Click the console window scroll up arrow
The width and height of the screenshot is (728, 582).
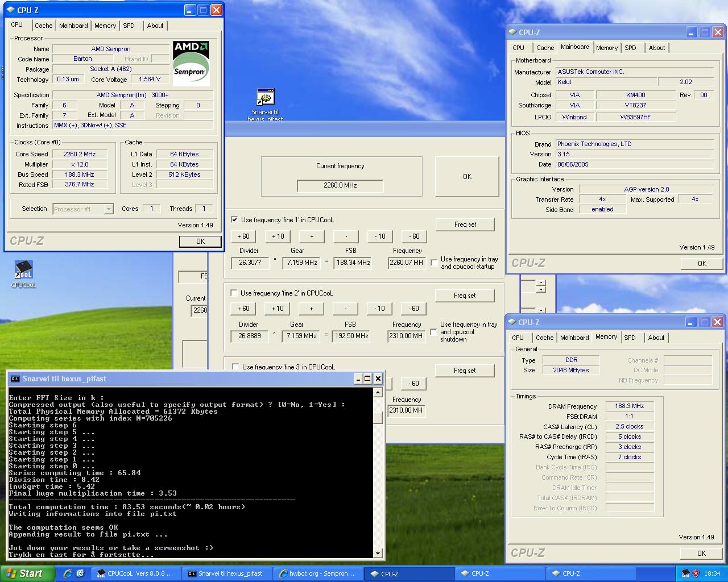pos(378,392)
